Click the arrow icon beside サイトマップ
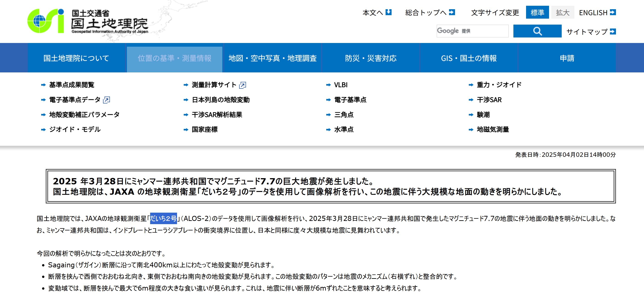Image resolution: width=644 pixels, height=300 pixels. [613, 31]
